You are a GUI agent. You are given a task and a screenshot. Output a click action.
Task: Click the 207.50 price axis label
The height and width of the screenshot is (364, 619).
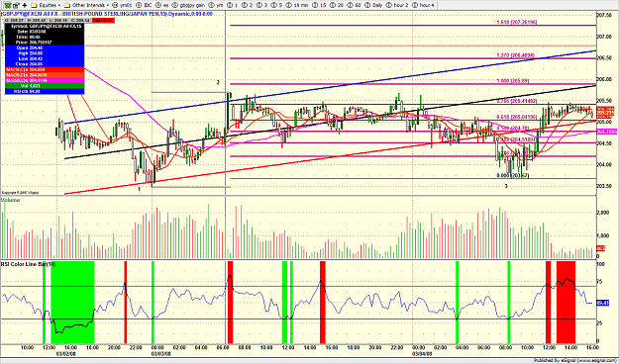(604, 15)
